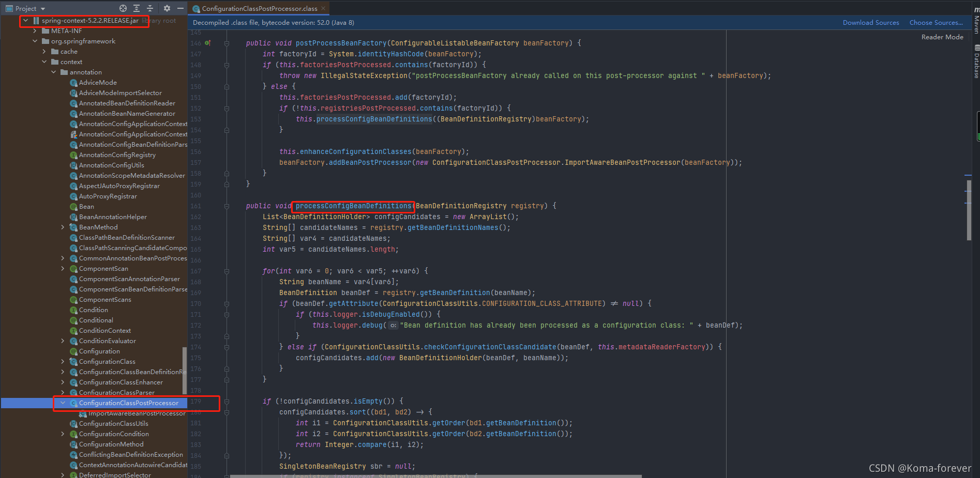The width and height of the screenshot is (980, 478).
Task: Click the editor vertical scrollbar thumb
Action: [969, 209]
